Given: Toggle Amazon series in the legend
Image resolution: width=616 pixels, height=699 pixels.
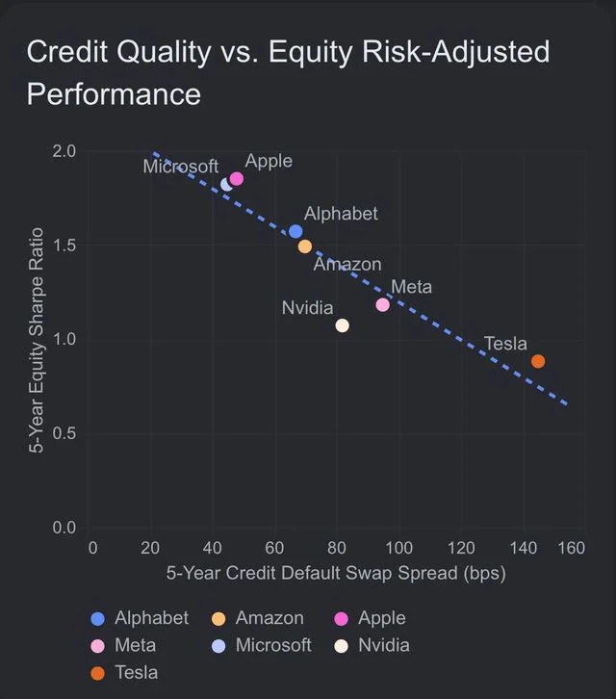Looking at the screenshot, I should (x=257, y=618).
